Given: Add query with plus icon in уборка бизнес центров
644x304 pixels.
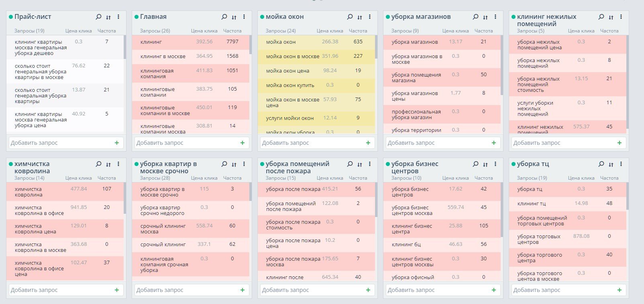Looking at the screenshot, I should tap(493, 290).
